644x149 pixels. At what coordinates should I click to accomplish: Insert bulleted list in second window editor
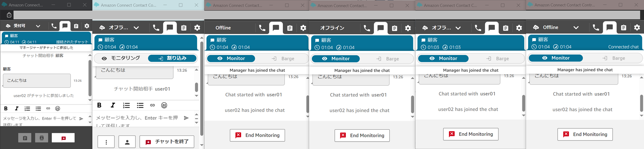[x=140, y=105]
